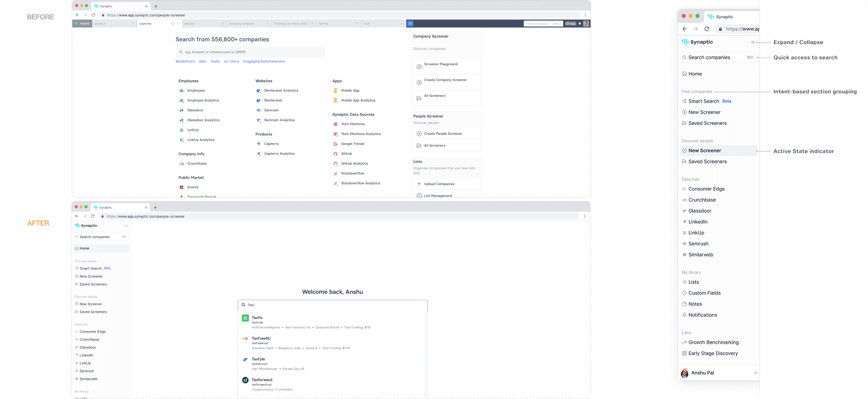
Task: Select Taxforward result in AFTER window search
Action: (332, 385)
